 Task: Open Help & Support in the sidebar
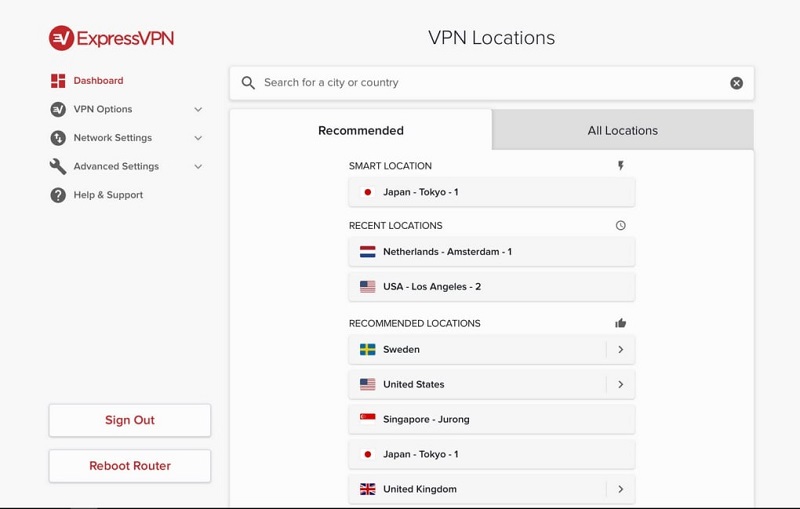tap(108, 195)
